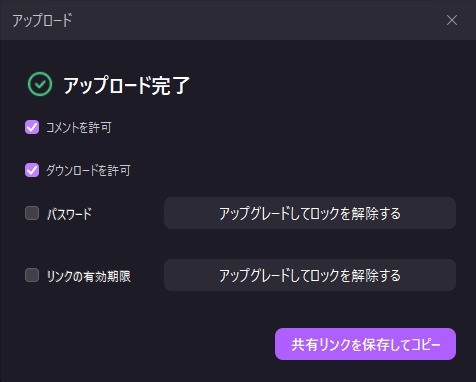Click the リンクの有効期限 label text

click(89, 276)
